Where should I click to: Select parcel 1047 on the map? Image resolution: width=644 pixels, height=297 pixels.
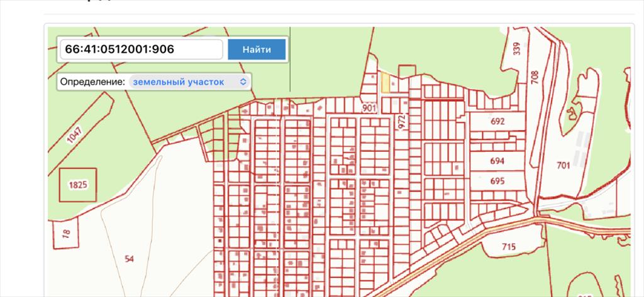click(x=74, y=135)
